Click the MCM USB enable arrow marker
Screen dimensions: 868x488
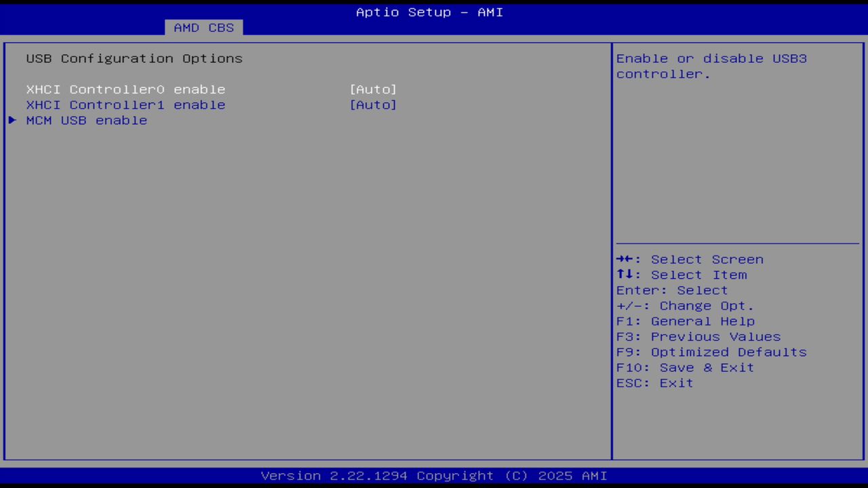[12, 120]
